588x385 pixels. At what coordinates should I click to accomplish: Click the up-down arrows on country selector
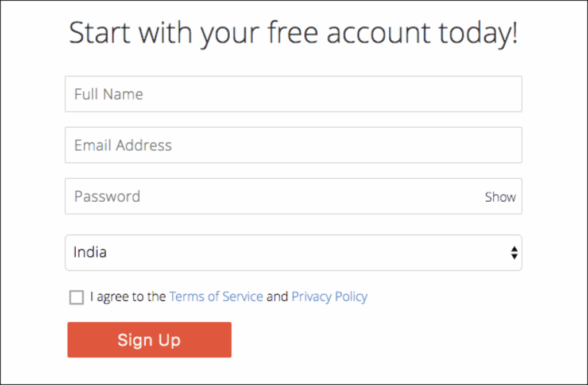514,253
